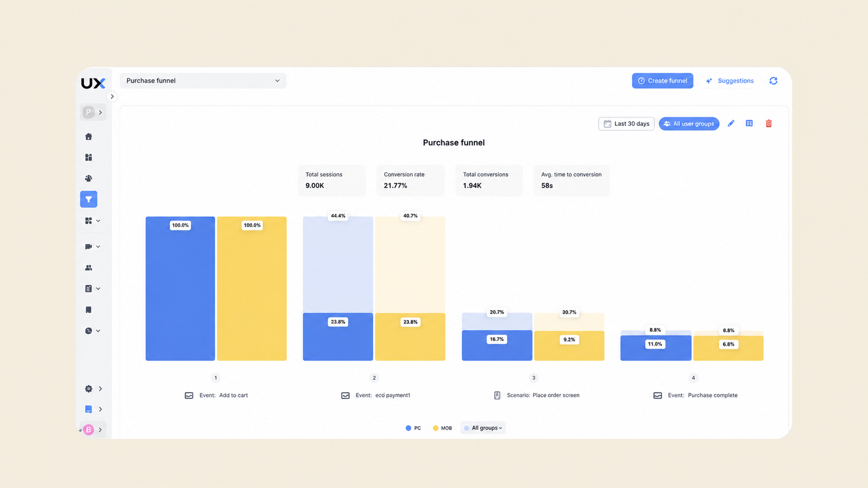Screen dimensions: 868x488
Task: Expand the chevron beside the settings gear
Action: 100,389
